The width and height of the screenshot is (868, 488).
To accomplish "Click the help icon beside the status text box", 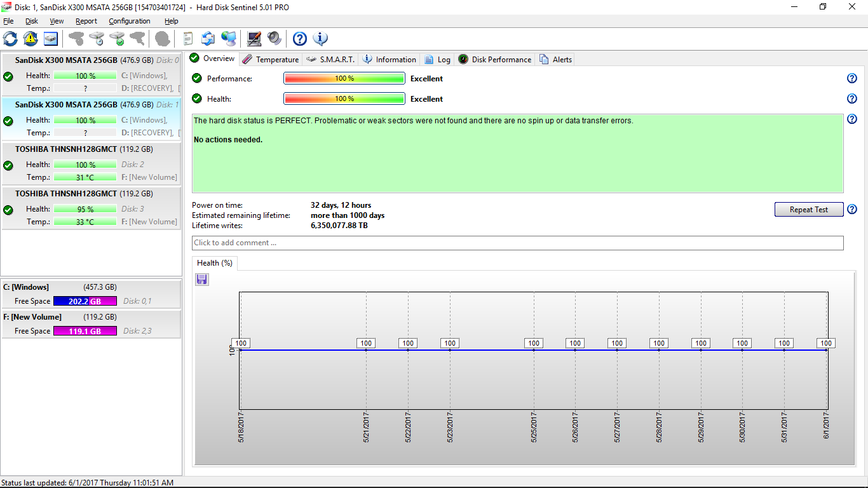I will [x=852, y=119].
